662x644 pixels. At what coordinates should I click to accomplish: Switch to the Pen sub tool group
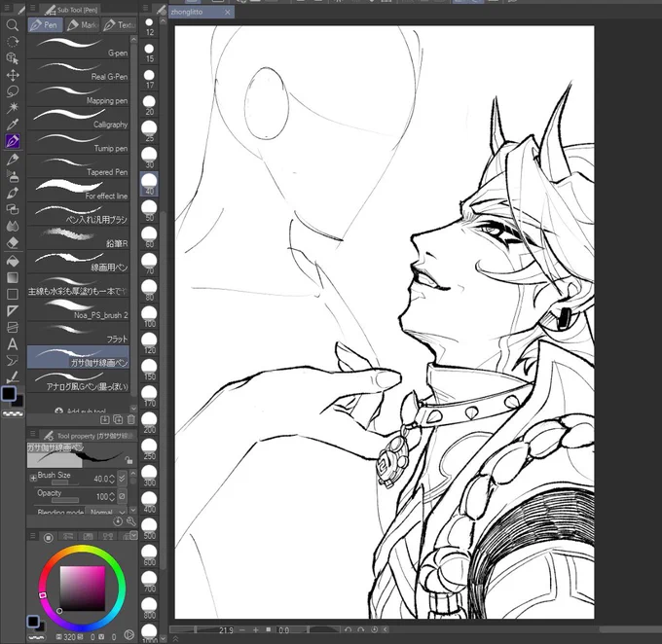pyautogui.click(x=45, y=25)
